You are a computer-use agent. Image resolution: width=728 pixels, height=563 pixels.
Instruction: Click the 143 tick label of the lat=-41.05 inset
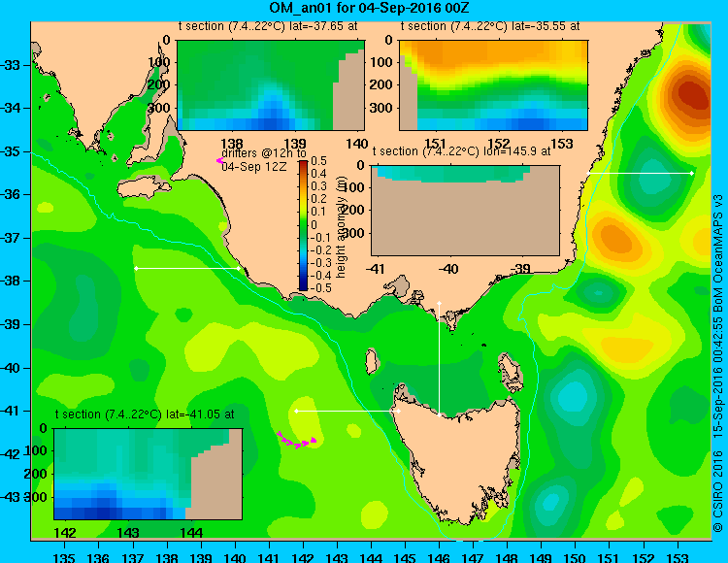pos(128,533)
